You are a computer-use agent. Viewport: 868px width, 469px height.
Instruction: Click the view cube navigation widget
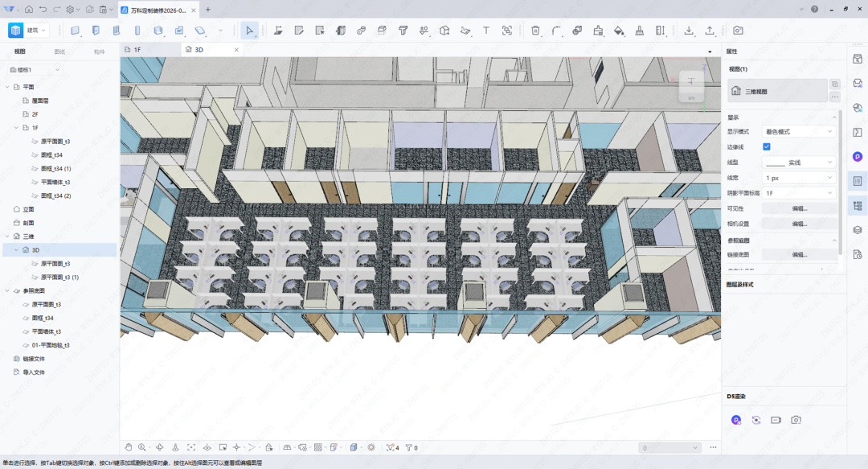tap(691, 85)
